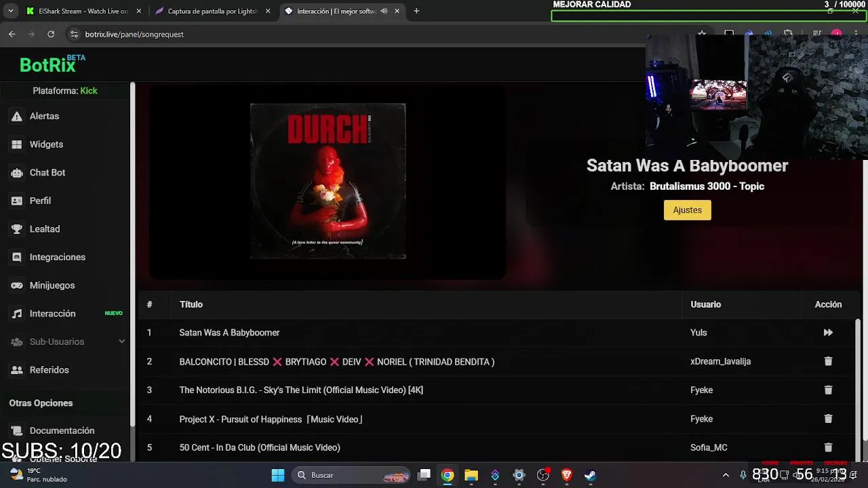View site information icon in address bar
Viewport: 868px width, 488px height.
[x=74, y=34]
